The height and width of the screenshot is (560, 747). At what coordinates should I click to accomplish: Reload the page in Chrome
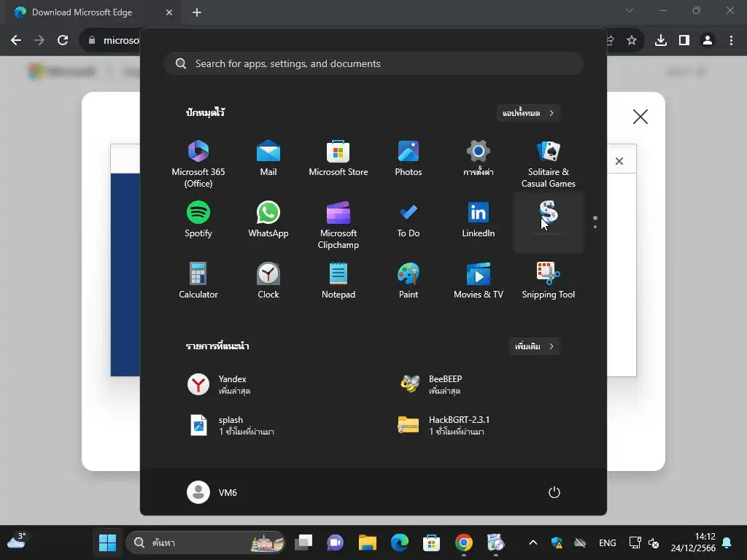[63, 41]
